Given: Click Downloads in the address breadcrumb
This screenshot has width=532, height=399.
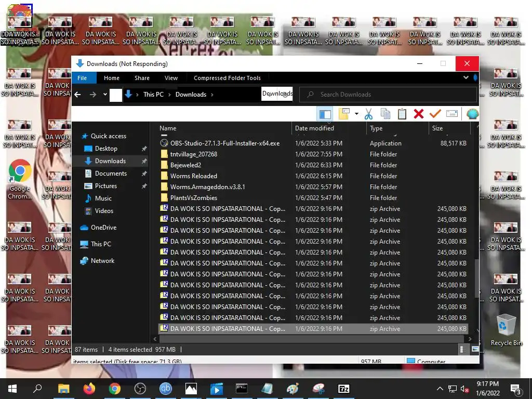Looking at the screenshot, I should [x=191, y=95].
